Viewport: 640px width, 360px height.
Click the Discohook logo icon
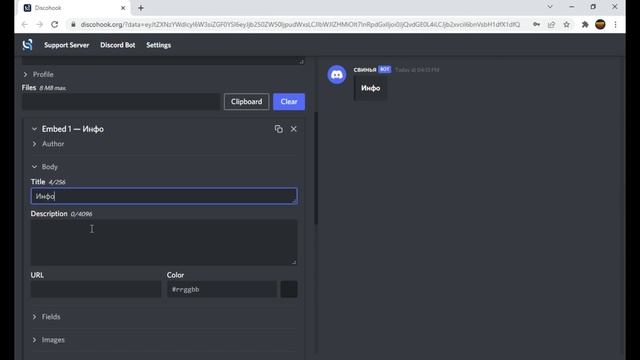pos(27,45)
